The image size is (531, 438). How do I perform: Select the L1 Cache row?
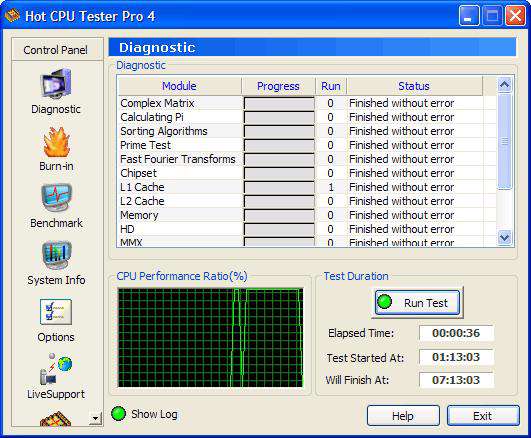(306, 187)
